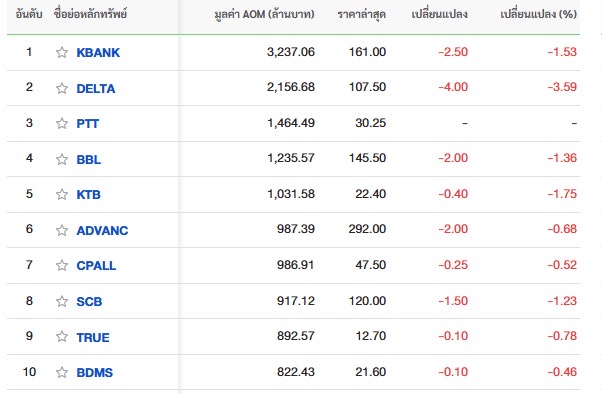Star the KTB stock row
This screenshot has width=602, height=394.
click(62, 194)
